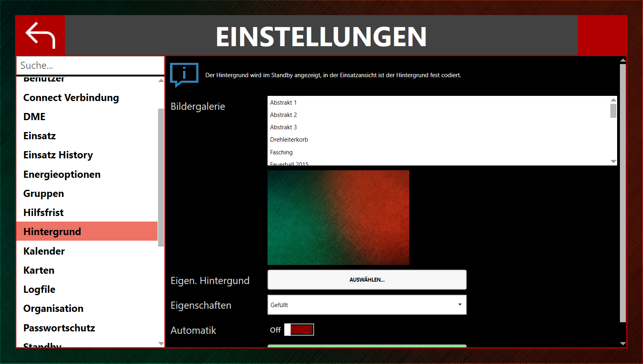
Task: Open the DME settings category
Action: tap(34, 117)
